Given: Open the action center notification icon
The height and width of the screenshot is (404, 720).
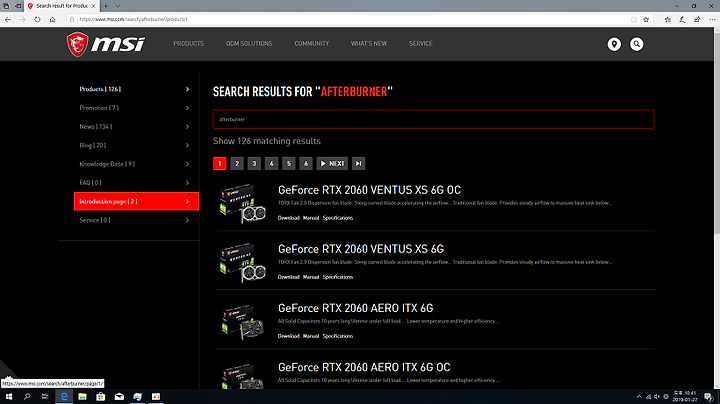Looking at the screenshot, I should [709, 397].
